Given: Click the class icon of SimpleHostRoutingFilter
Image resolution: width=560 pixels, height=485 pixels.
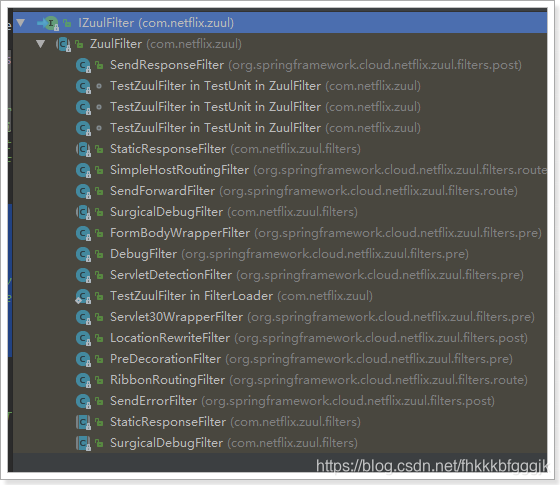Looking at the screenshot, I should tap(83, 170).
